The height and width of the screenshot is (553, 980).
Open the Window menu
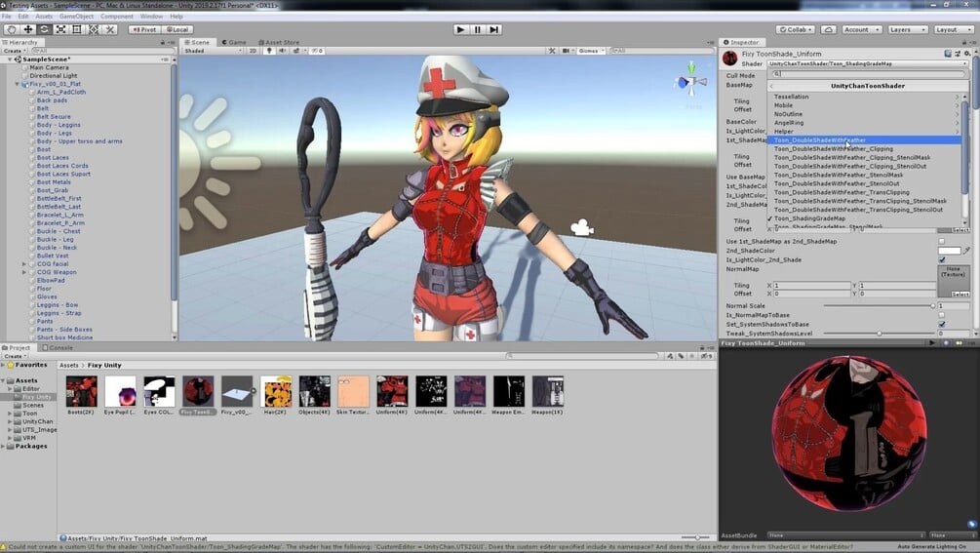pos(151,17)
